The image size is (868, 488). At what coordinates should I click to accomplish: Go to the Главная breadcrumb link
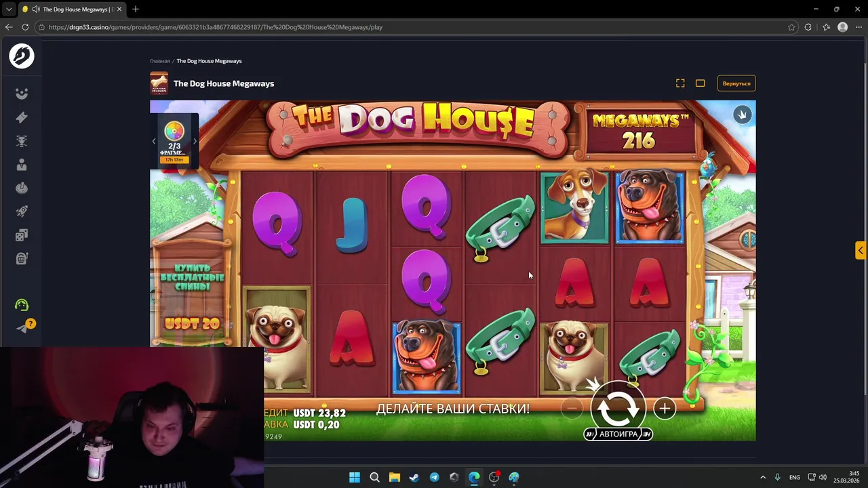click(160, 61)
